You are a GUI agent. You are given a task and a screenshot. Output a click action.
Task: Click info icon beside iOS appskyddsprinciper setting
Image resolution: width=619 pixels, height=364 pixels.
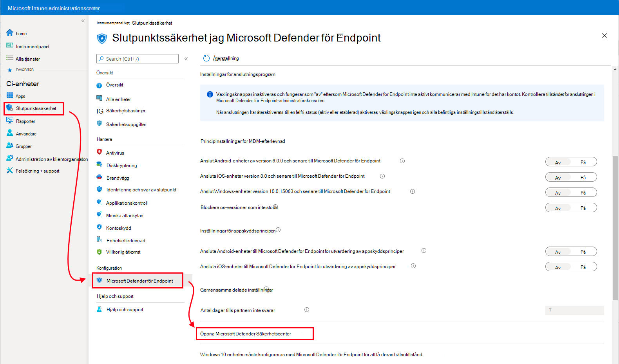(x=413, y=266)
